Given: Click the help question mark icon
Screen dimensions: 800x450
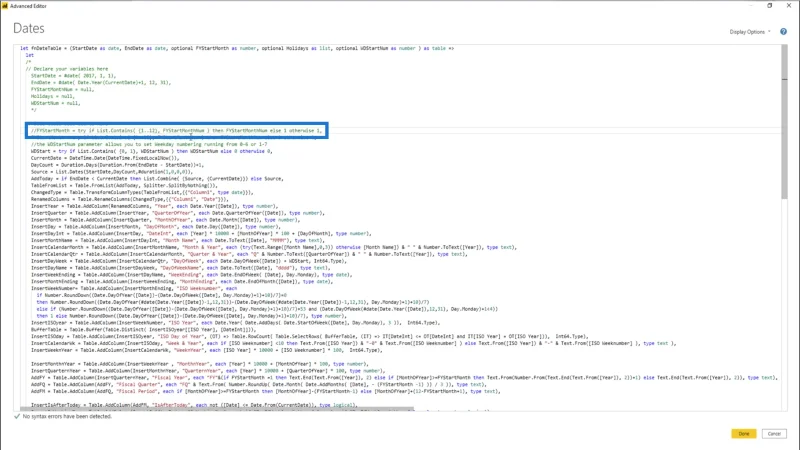Looking at the screenshot, I should [x=783, y=32].
